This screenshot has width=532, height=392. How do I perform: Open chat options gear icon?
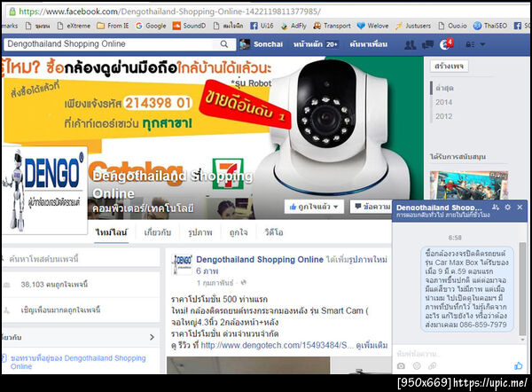click(x=507, y=207)
